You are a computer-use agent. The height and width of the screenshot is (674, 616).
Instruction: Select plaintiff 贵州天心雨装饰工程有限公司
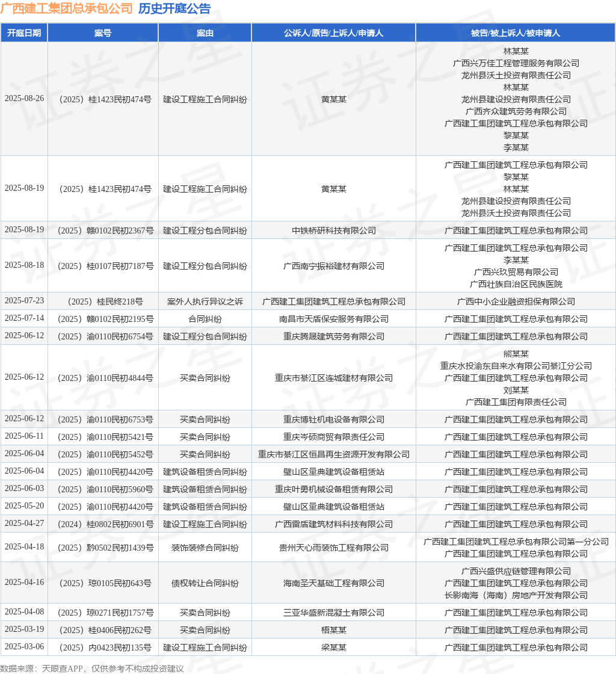334,548
